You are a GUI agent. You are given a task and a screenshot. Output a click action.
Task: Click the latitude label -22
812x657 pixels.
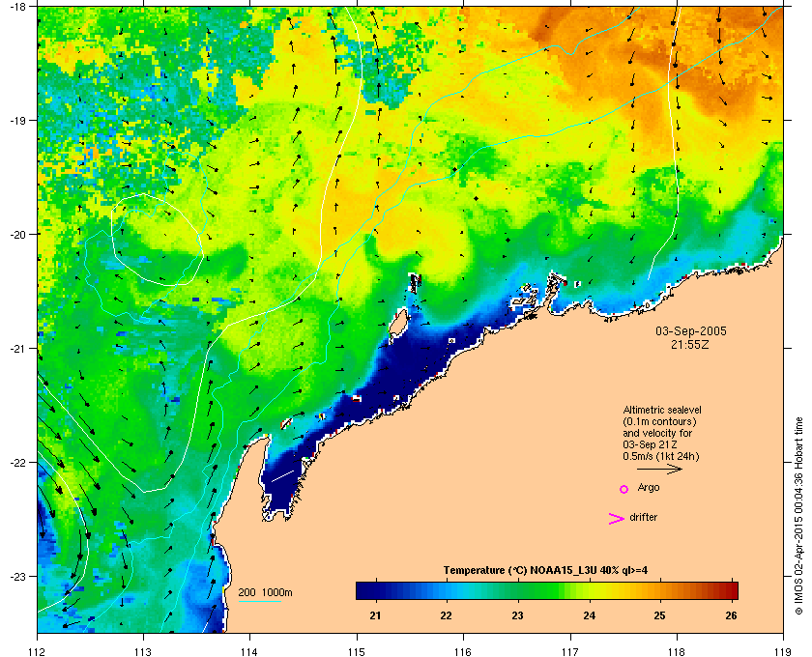[17, 462]
